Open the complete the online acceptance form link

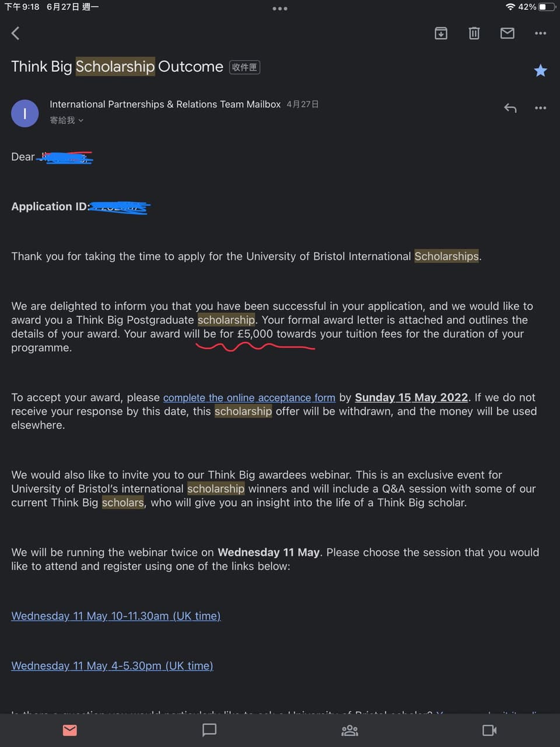[x=249, y=397]
